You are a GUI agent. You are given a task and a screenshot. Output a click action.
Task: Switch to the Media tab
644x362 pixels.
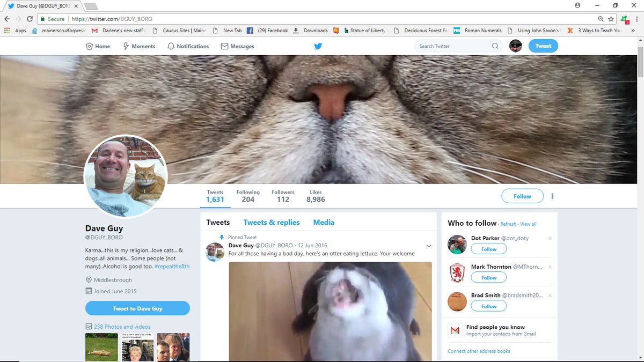coord(324,222)
